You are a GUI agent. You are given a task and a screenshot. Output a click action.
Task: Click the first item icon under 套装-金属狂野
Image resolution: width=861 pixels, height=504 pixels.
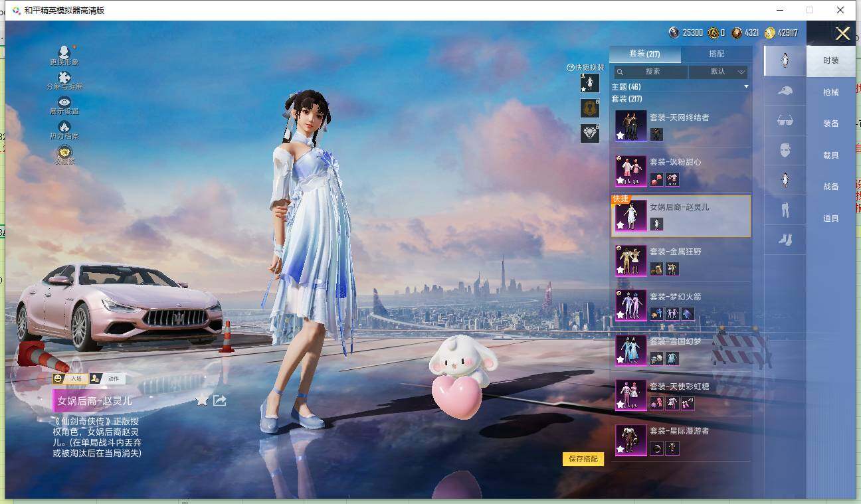click(x=656, y=268)
